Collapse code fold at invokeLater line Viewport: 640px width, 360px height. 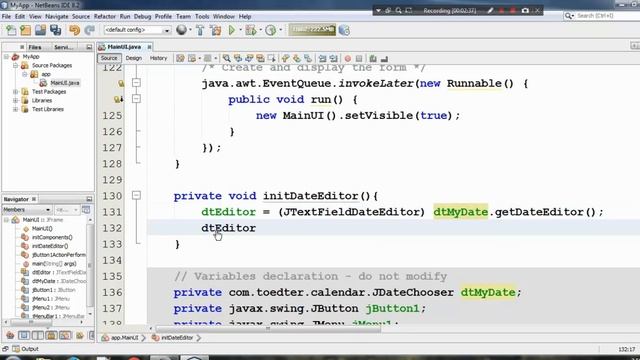tap(136, 83)
